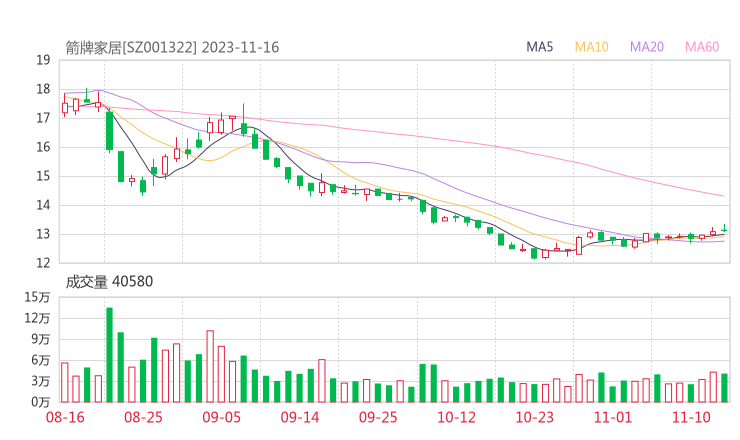Click the volume axis label 9万
The height and width of the screenshot is (440, 740).
(41, 339)
